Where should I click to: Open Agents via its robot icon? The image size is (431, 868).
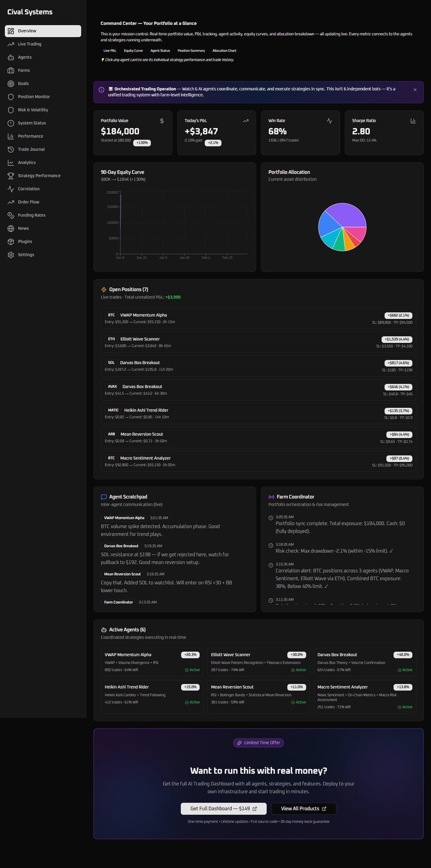point(11,57)
